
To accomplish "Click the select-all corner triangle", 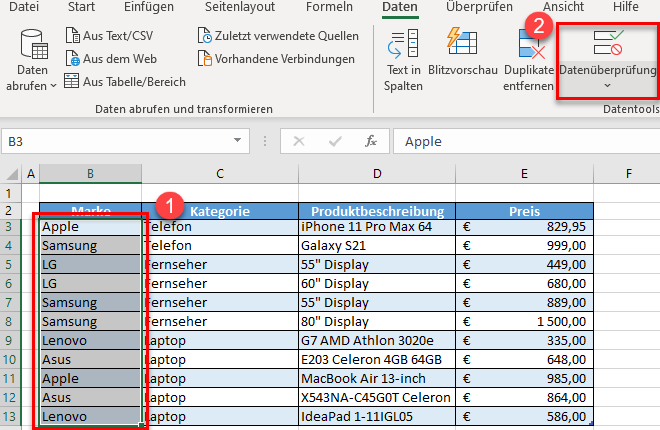I will [x=12, y=174].
